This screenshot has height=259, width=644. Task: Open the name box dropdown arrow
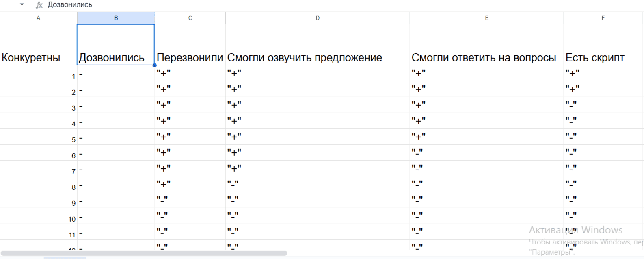(x=22, y=4)
